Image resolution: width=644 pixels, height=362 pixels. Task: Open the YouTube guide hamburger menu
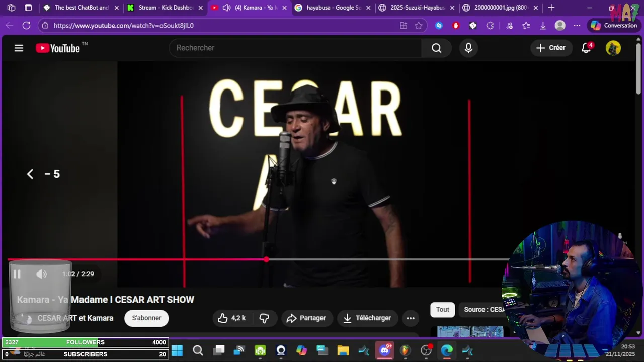point(19,48)
